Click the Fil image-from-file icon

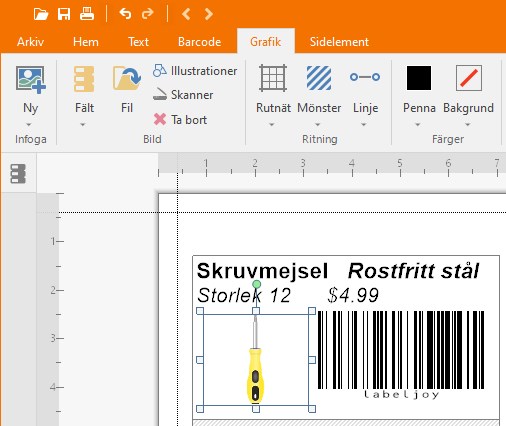[127, 79]
